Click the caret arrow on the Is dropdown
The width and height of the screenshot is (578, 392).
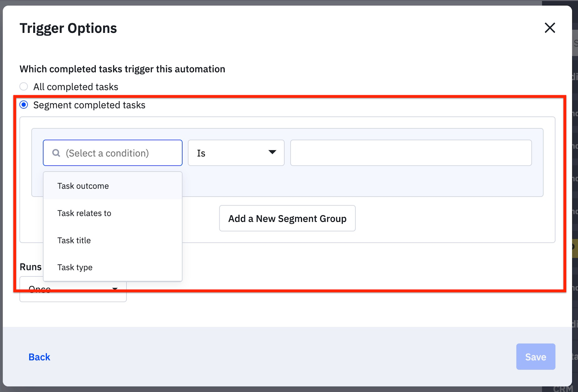[x=272, y=152]
